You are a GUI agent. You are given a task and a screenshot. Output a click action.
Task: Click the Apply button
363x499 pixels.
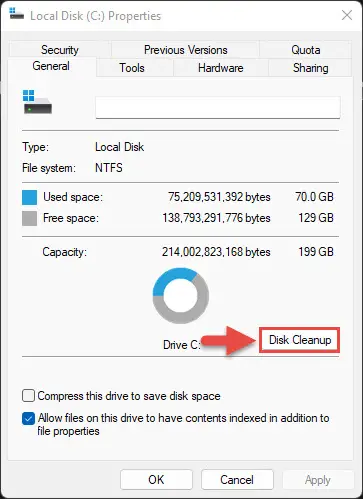318,480
